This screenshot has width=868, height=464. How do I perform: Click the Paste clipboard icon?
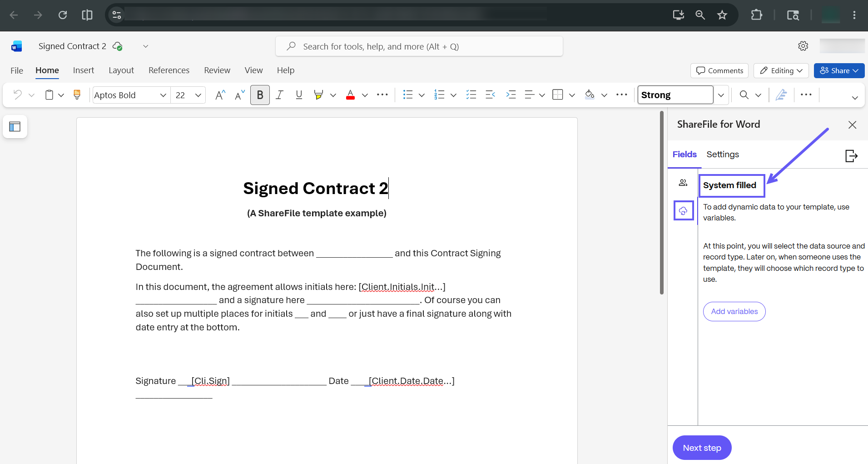click(x=49, y=95)
